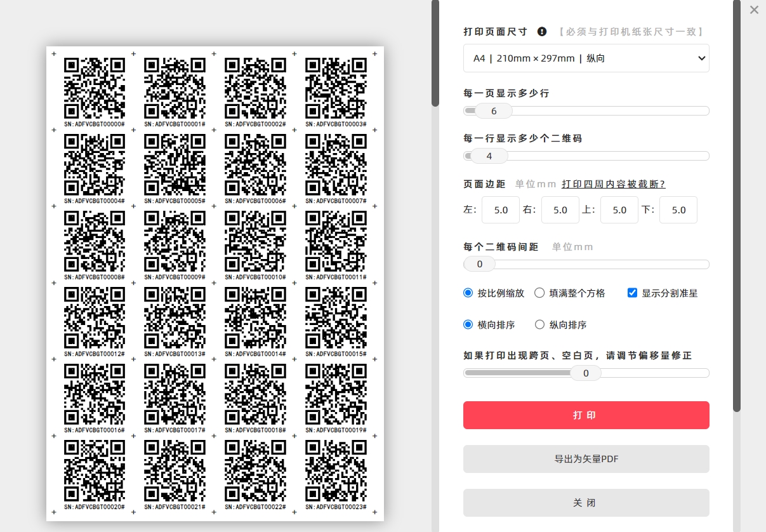
Task: Open the A4 page size dropdown
Action: [x=586, y=58]
